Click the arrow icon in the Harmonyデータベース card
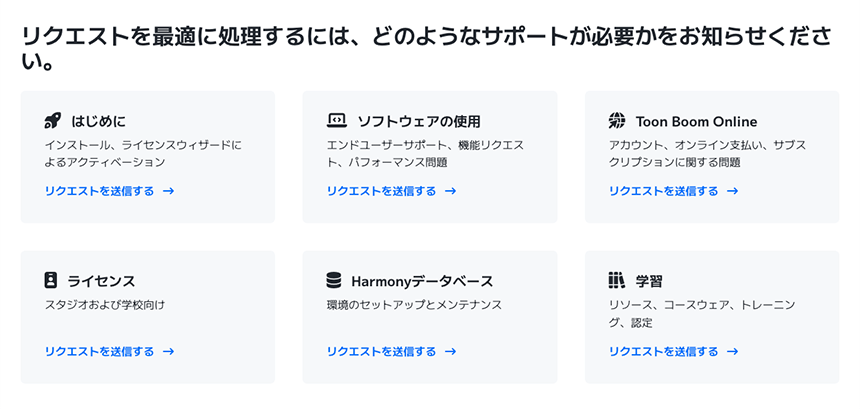860x409 pixels. [x=450, y=351]
